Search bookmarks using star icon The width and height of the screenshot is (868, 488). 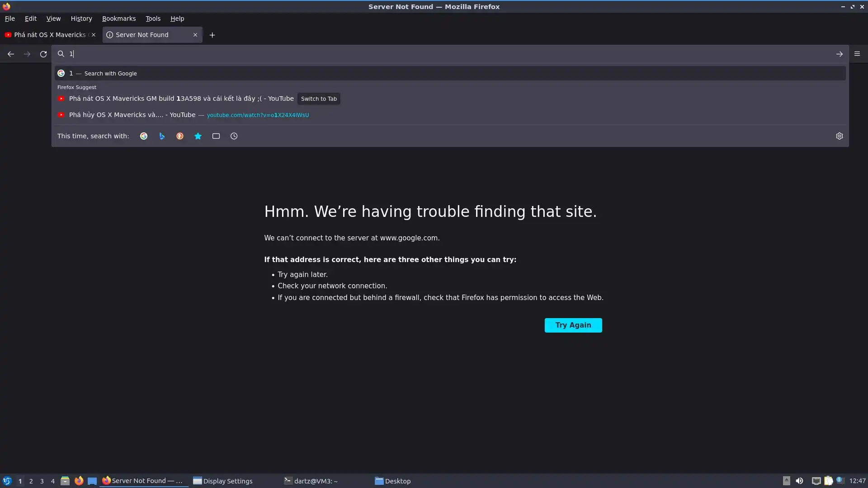(x=198, y=136)
